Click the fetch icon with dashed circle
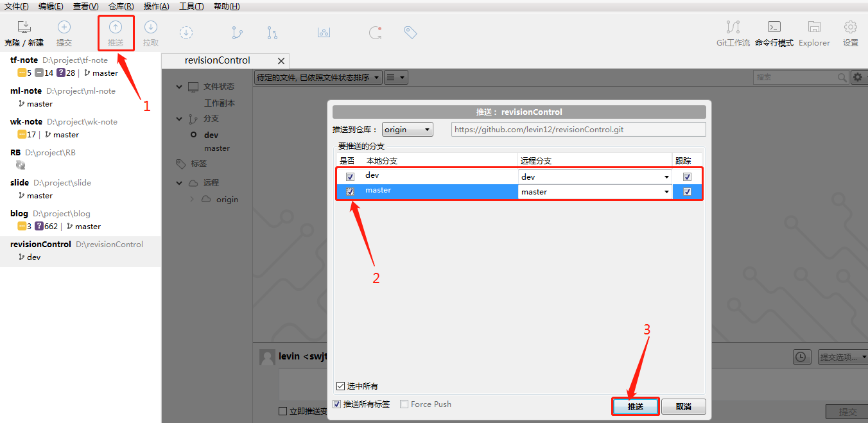The width and height of the screenshot is (868, 423). [x=186, y=32]
